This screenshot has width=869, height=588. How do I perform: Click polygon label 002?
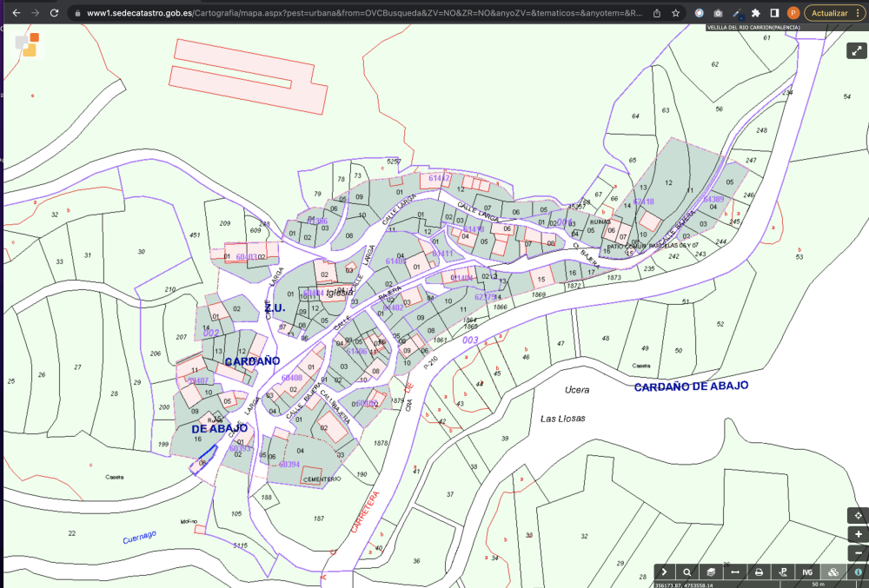[x=210, y=333]
